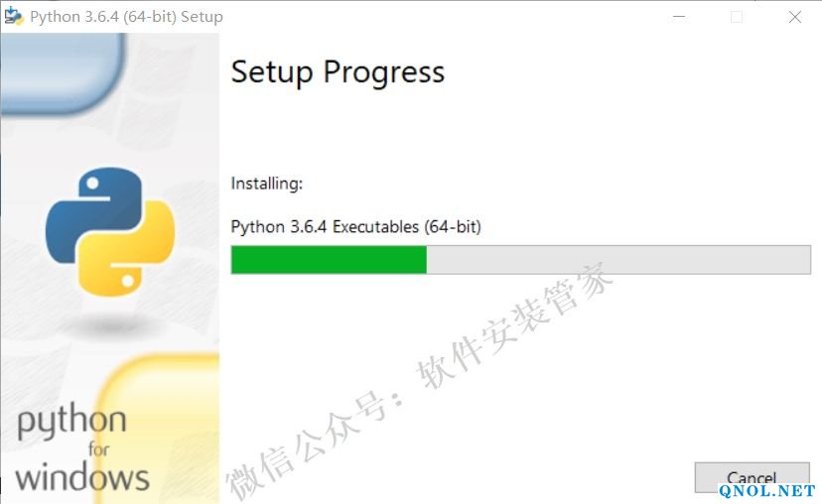The image size is (822, 504).
Task: Click the word "python" in the sidebar
Action: click(x=71, y=422)
